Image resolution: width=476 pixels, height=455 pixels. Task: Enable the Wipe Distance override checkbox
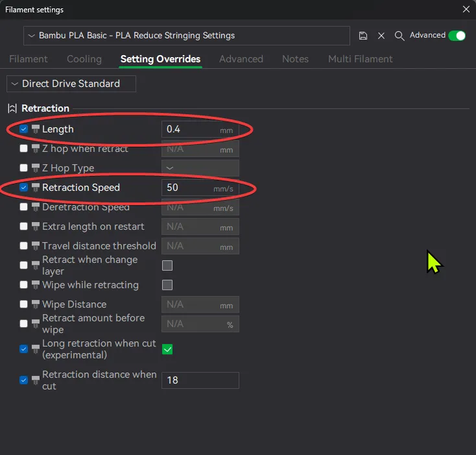coord(23,304)
